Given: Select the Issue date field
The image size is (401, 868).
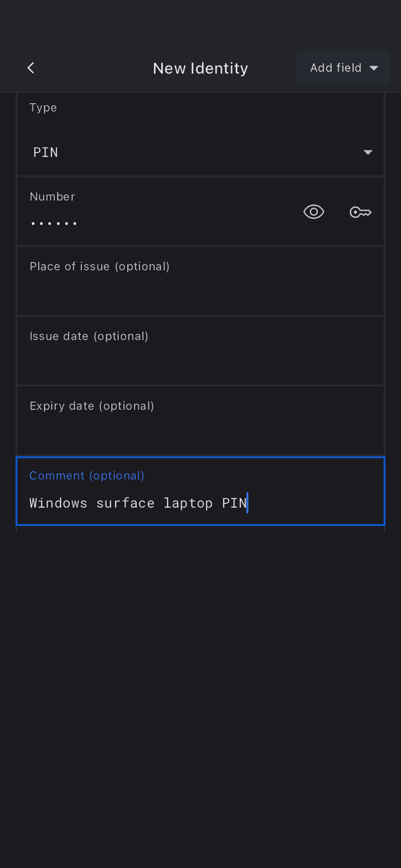Looking at the screenshot, I should [200, 360].
